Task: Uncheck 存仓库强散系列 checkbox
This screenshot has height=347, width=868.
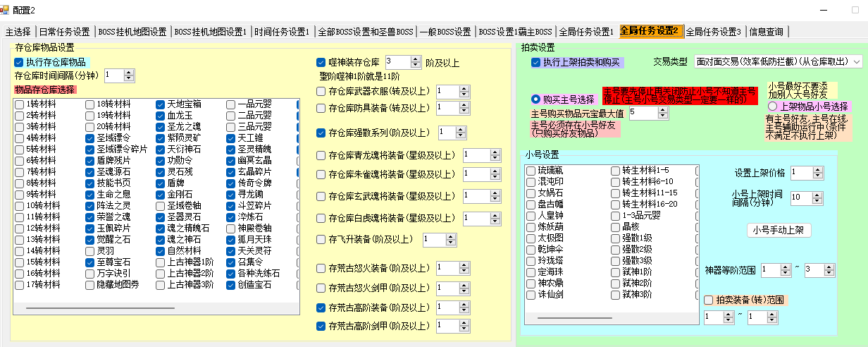Action: 321,132
